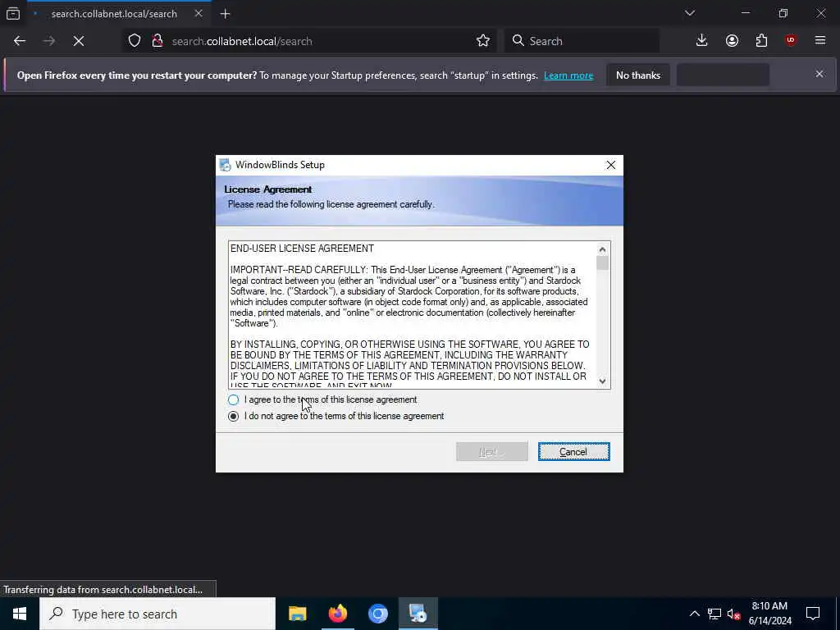Close the WindowBlinds Setup dialog

(x=610, y=165)
